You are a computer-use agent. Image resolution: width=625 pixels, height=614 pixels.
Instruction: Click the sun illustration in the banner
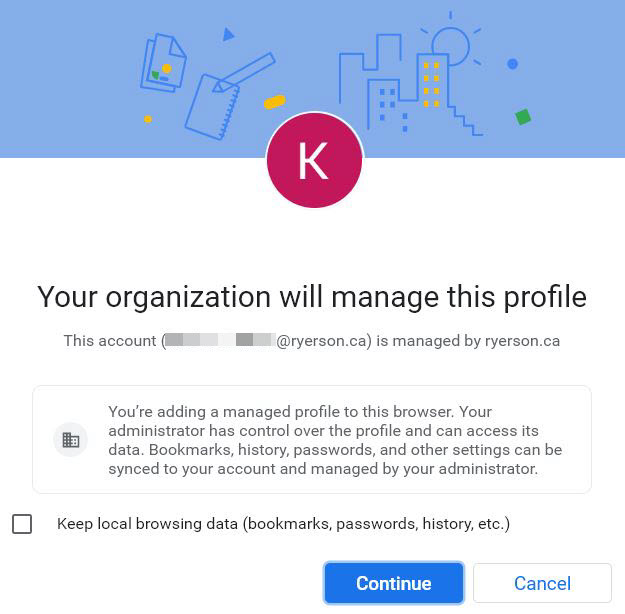tap(450, 45)
